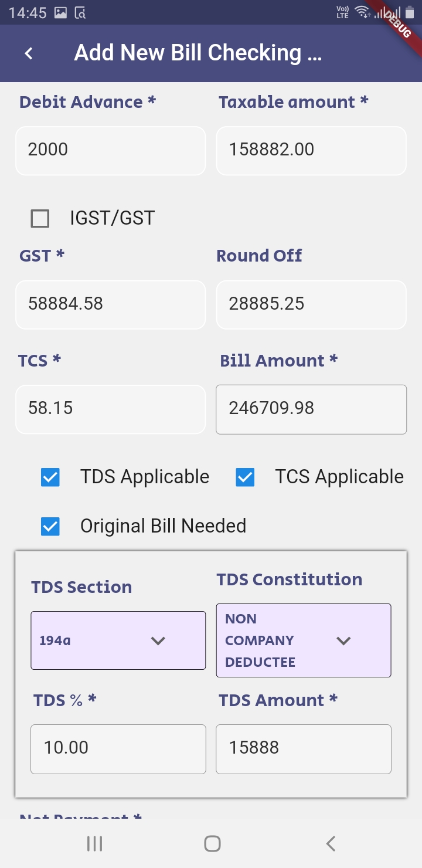The image size is (422, 868).
Task: Open TDS Section 194a dropdown
Action: pos(118,640)
